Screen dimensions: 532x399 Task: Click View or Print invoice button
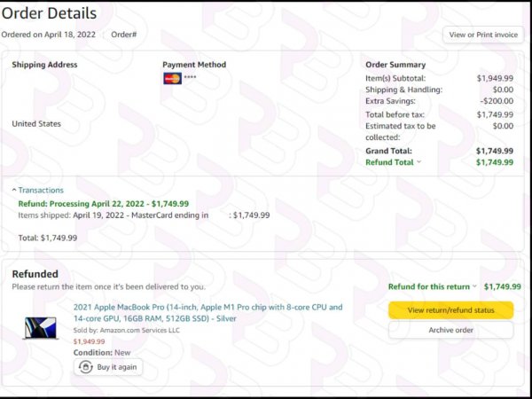(483, 35)
